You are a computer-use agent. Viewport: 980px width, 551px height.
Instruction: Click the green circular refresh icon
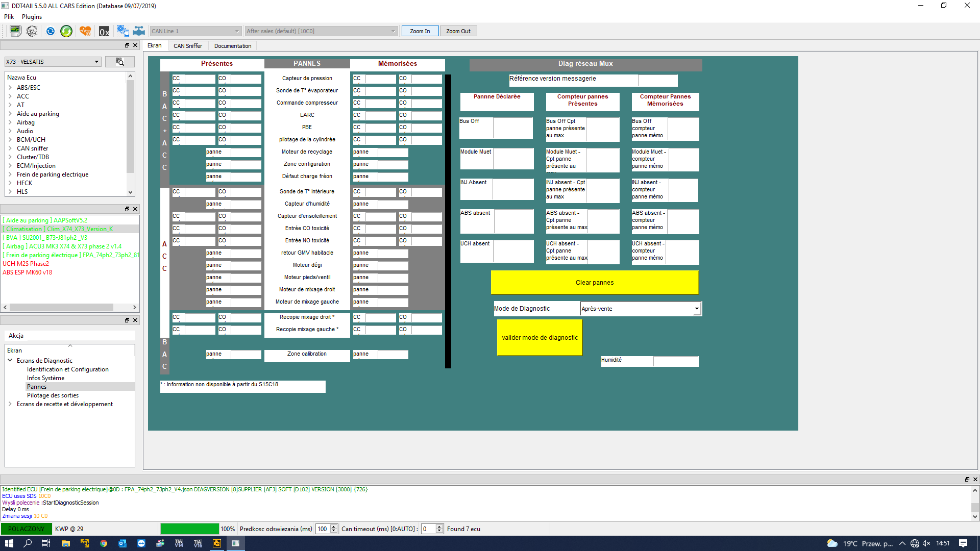pos(66,31)
